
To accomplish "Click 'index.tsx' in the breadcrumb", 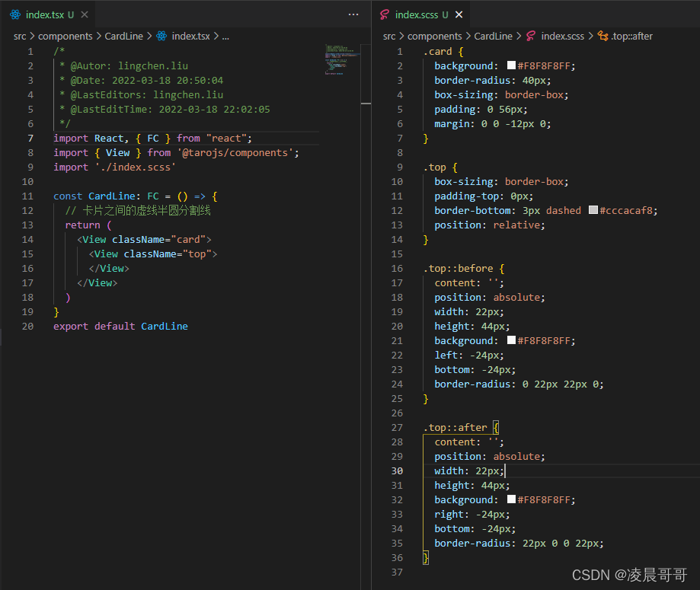I will pyautogui.click(x=190, y=36).
